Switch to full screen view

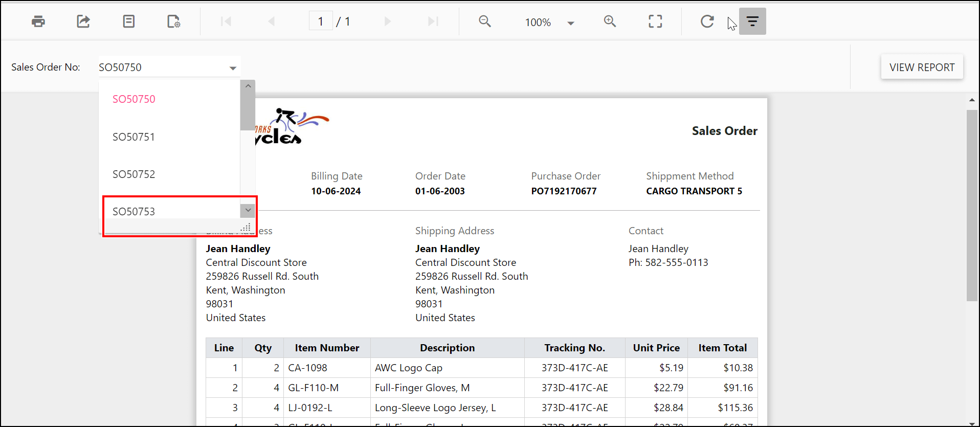click(655, 21)
